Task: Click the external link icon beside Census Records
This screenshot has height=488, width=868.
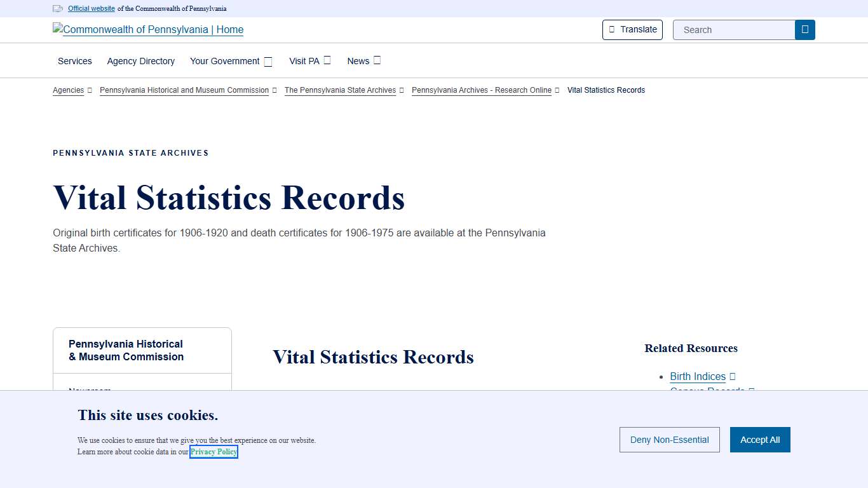Action: click(x=752, y=391)
